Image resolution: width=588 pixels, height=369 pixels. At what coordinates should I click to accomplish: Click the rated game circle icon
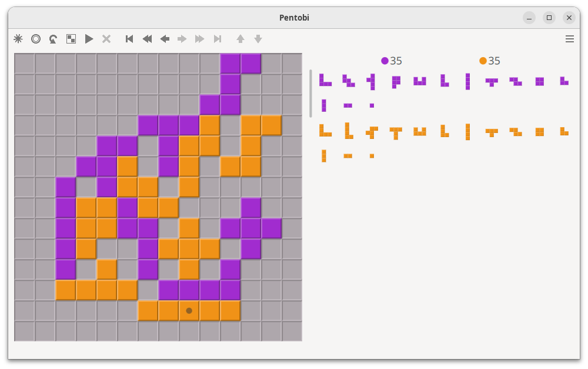coord(36,39)
